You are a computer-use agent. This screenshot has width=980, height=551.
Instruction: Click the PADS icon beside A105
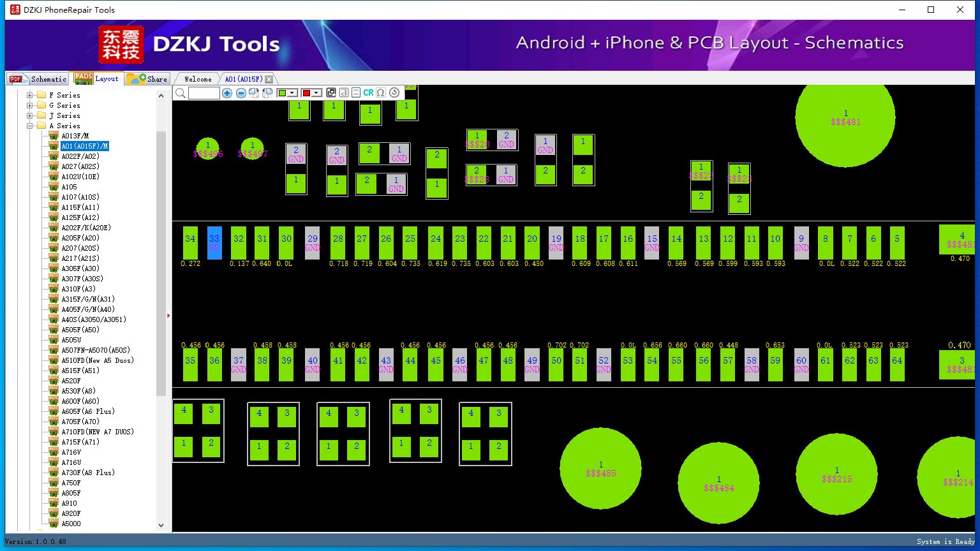[54, 187]
